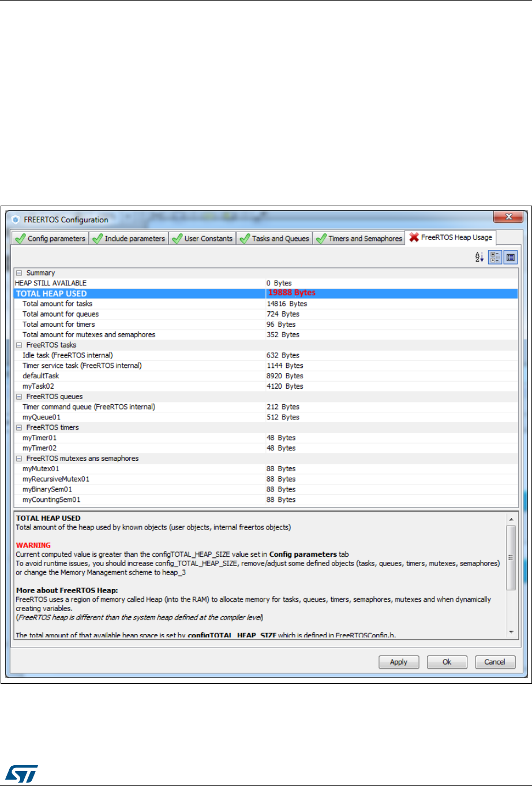This screenshot has height=786, width=532.
Task: Select Total amount for queues row
Action: (x=266, y=314)
